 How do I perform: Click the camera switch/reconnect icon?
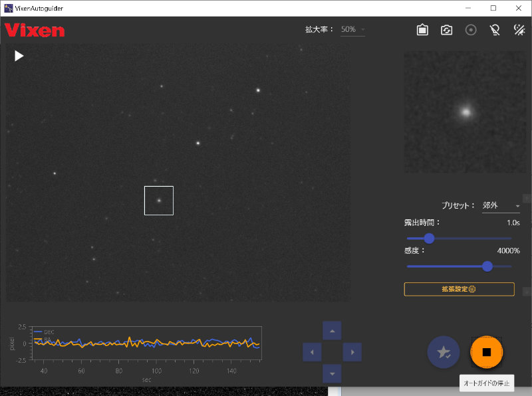click(x=447, y=30)
